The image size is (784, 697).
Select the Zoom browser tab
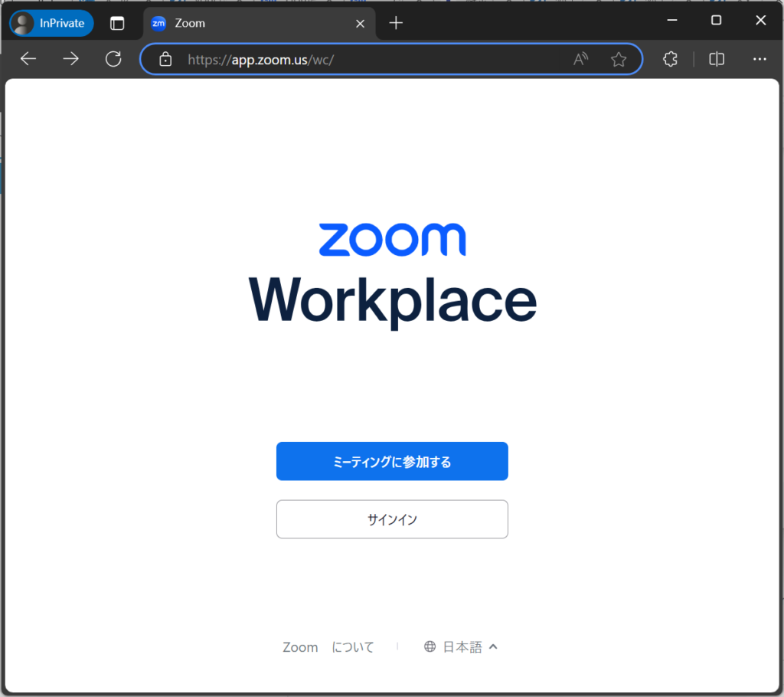pos(259,23)
